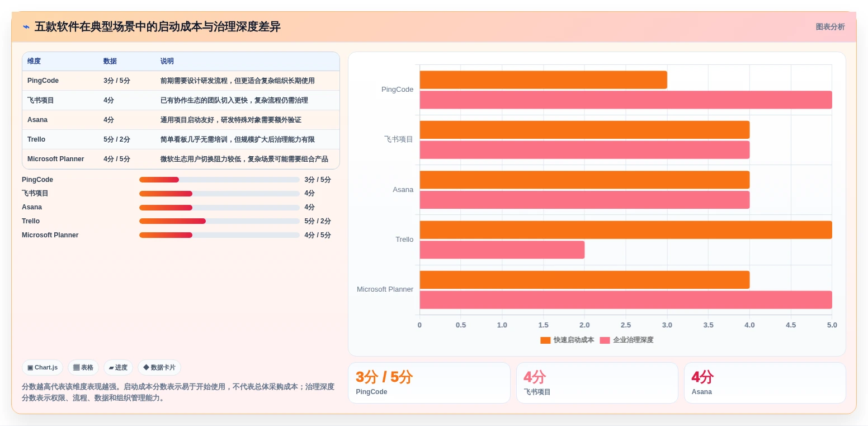
Task: Select the 飞书项目 table row name
Action: pos(41,100)
